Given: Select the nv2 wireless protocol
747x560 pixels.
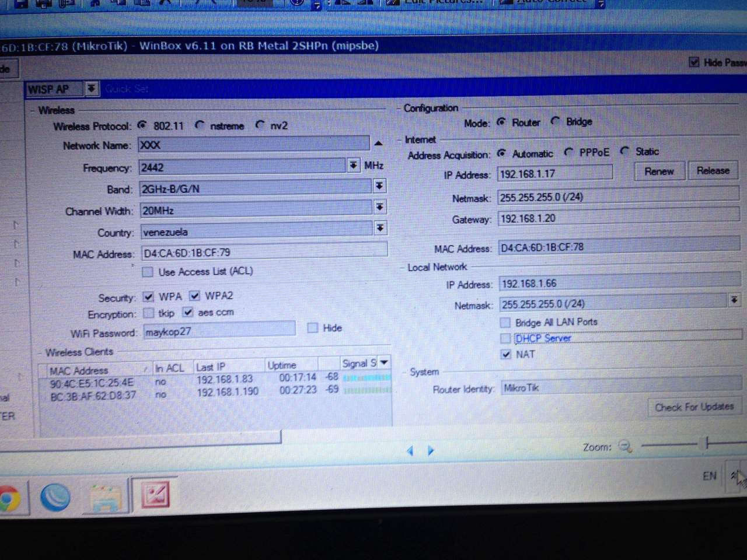Looking at the screenshot, I should coord(260,125).
